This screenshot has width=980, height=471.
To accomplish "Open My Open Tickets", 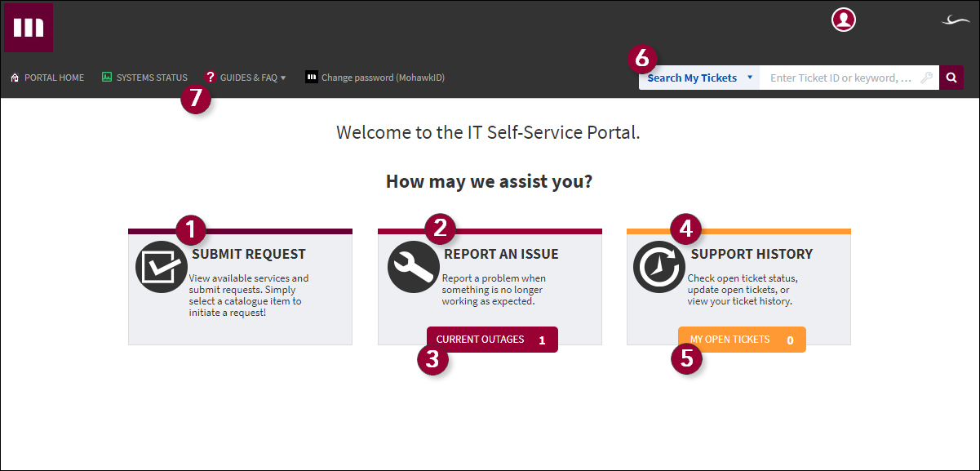I will point(741,339).
